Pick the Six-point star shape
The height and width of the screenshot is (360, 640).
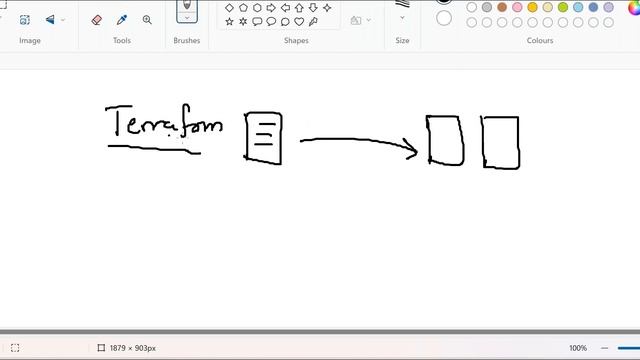point(243,22)
